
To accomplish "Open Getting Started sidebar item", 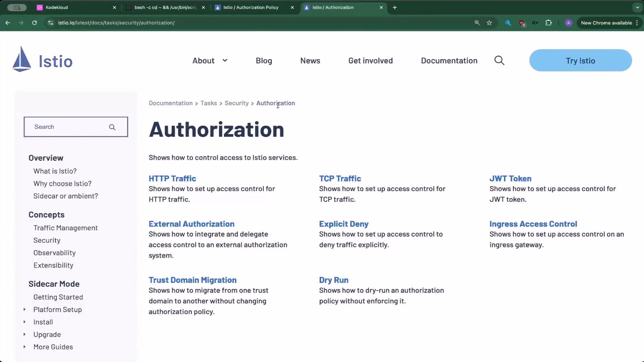I will click(x=58, y=297).
